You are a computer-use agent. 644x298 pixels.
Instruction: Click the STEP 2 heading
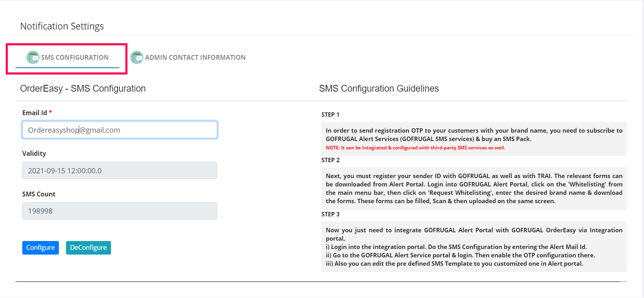[x=330, y=160]
